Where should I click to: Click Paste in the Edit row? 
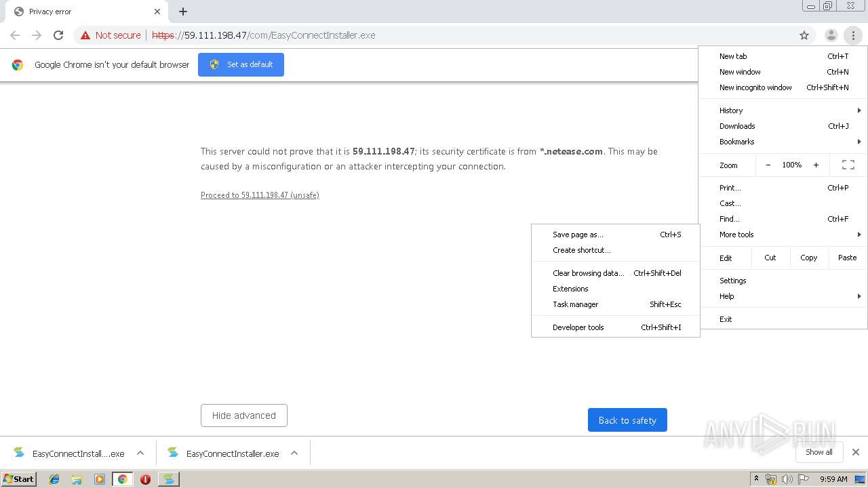pos(848,258)
